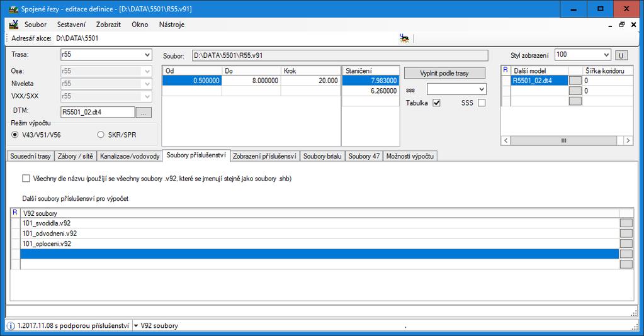Screen dimensions: 644x336
Task: Open the Osa dropdown
Action: tap(147, 71)
